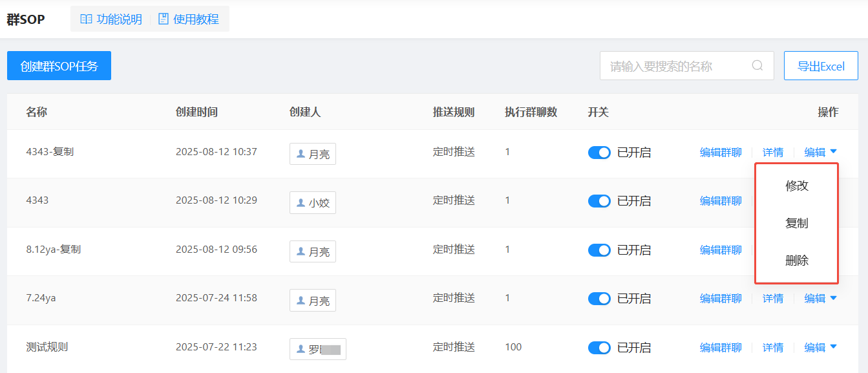Image resolution: width=868 pixels, height=373 pixels.
Task: Open 编辑群聊 for 7.24ya
Action: tap(721, 299)
